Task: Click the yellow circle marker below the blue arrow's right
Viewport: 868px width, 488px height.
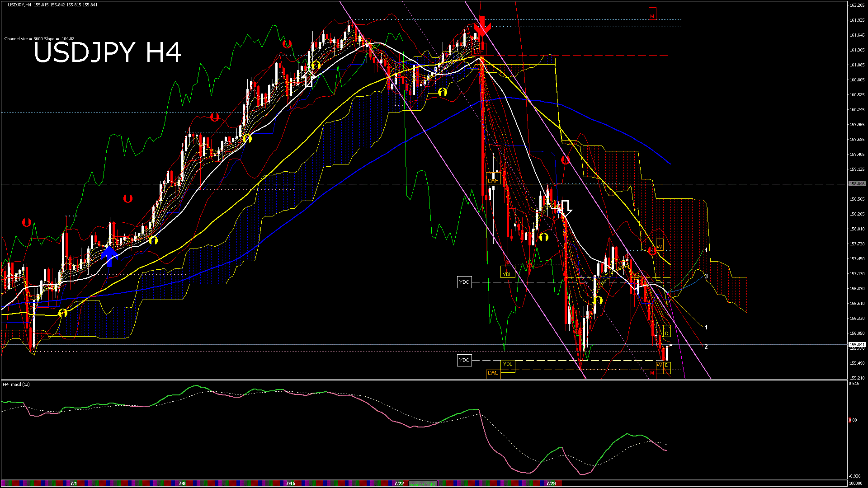Action: coord(153,240)
